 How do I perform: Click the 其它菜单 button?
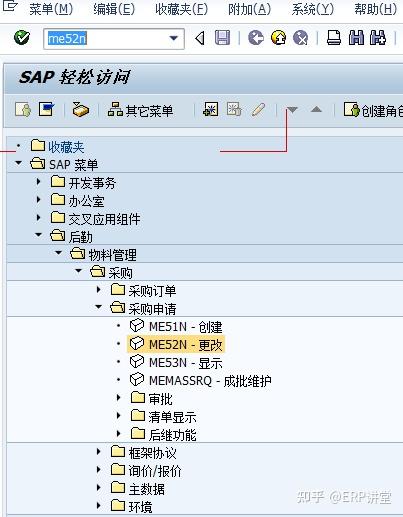(140, 110)
